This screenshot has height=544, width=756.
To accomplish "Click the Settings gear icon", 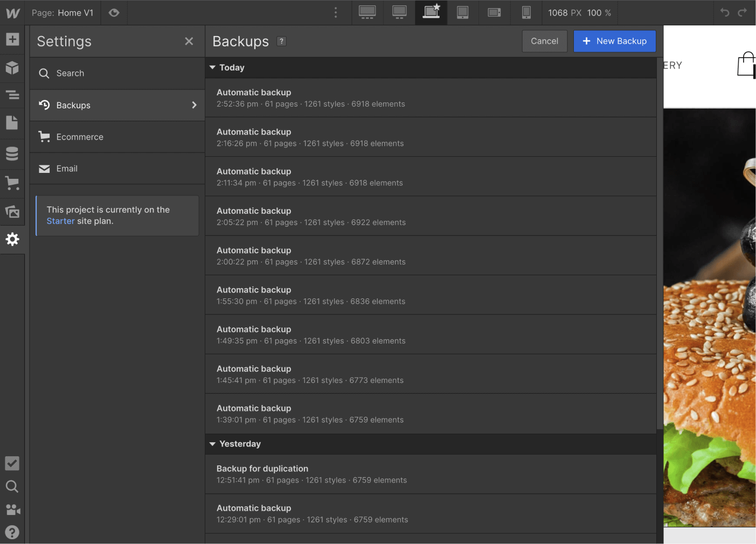I will [x=12, y=239].
